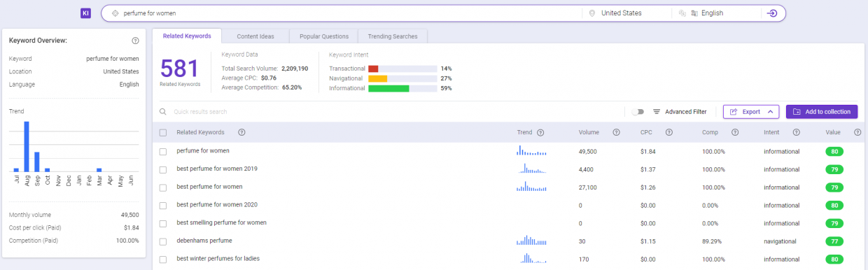Click the Keyword Overview help icon
868x270 pixels.
135,41
